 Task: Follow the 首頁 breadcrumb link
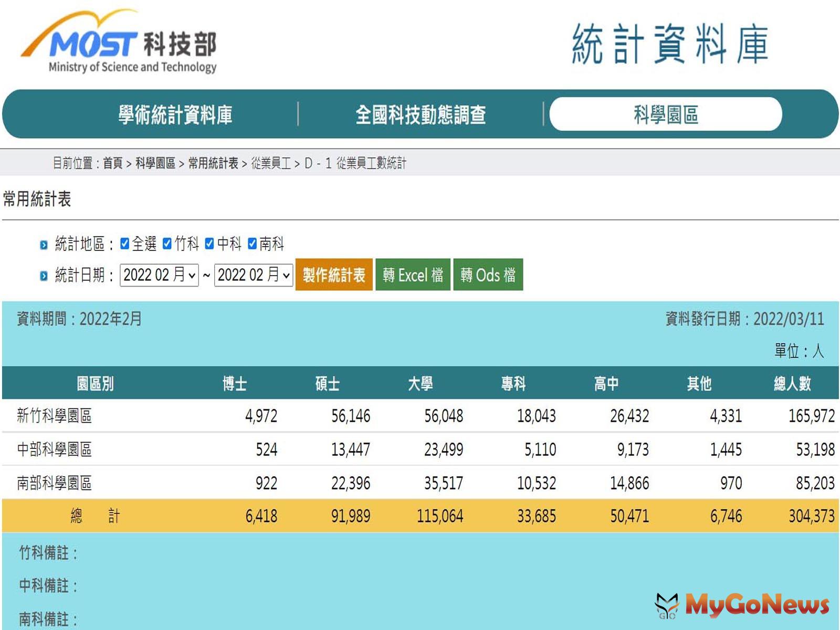point(112,163)
